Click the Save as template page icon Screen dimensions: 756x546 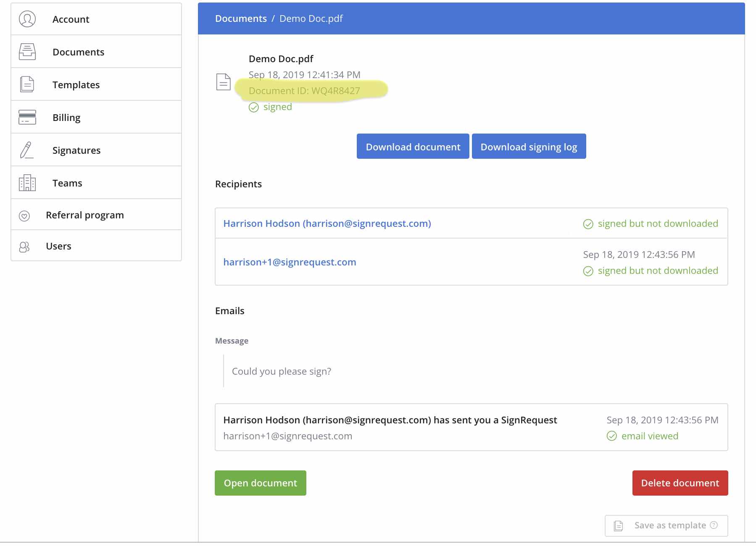pyautogui.click(x=619, y=526)
